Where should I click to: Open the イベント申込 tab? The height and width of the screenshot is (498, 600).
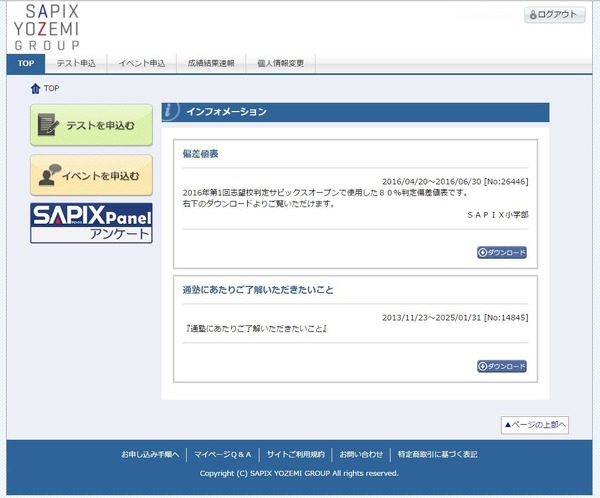[142, 64]
